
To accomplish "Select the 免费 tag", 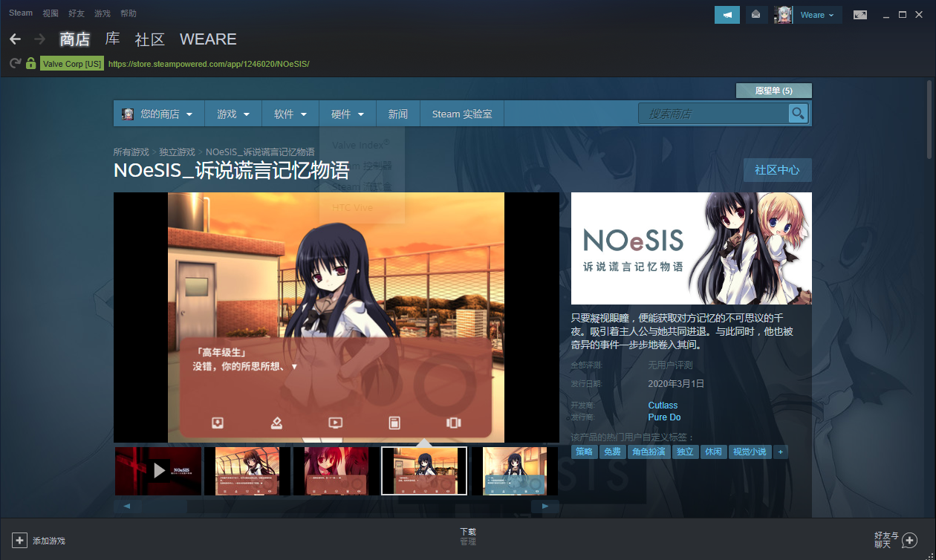I will click(613, 452).
